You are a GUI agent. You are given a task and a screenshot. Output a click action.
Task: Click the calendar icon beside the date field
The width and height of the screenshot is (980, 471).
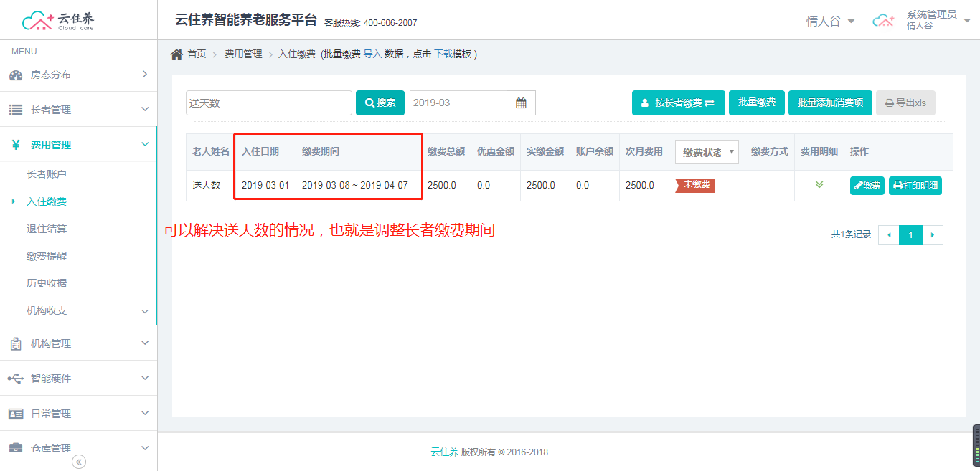click(x=521, y=103)
